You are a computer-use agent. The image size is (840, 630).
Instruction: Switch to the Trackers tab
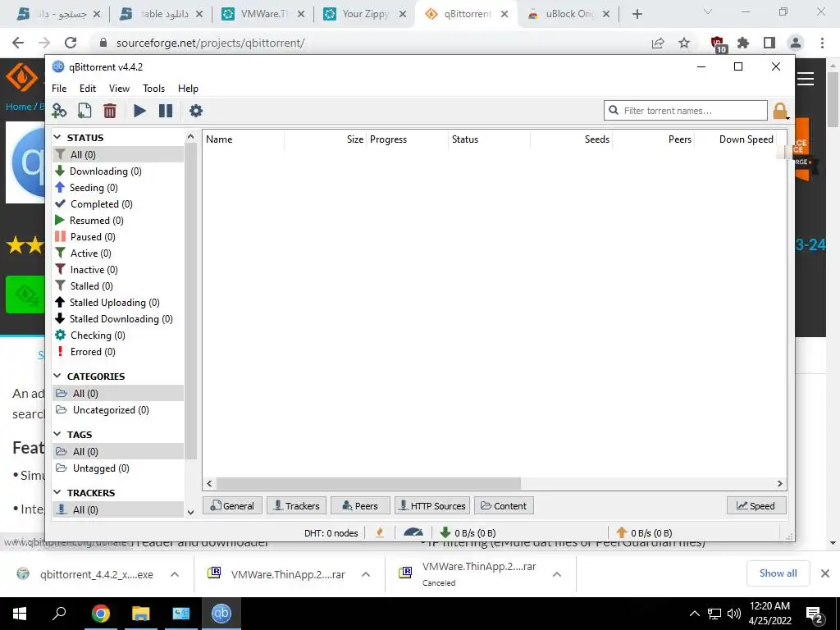point(296,505)
